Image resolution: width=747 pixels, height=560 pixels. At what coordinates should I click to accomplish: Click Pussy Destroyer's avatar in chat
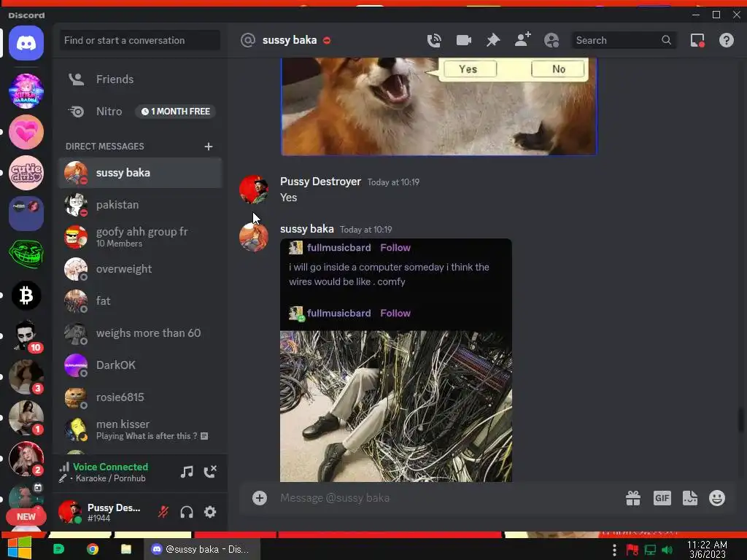tap(253, 190)
